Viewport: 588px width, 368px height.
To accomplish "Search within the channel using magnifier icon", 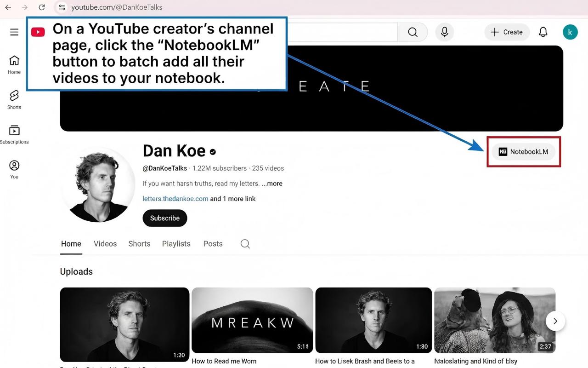I will tap(245, 244).
